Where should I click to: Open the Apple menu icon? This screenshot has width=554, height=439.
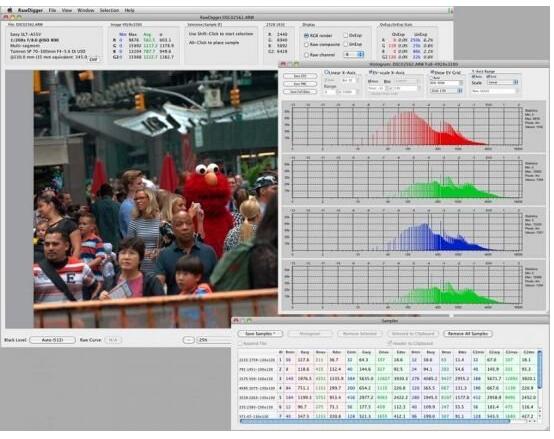(10, 10)
